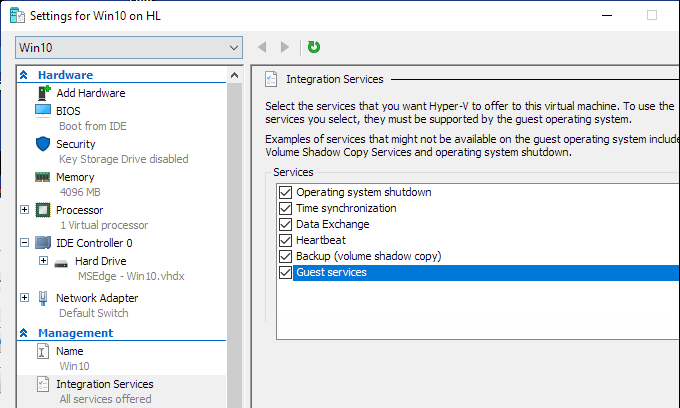
Task: Select the Memory settings item
Action: coord(75,177)
